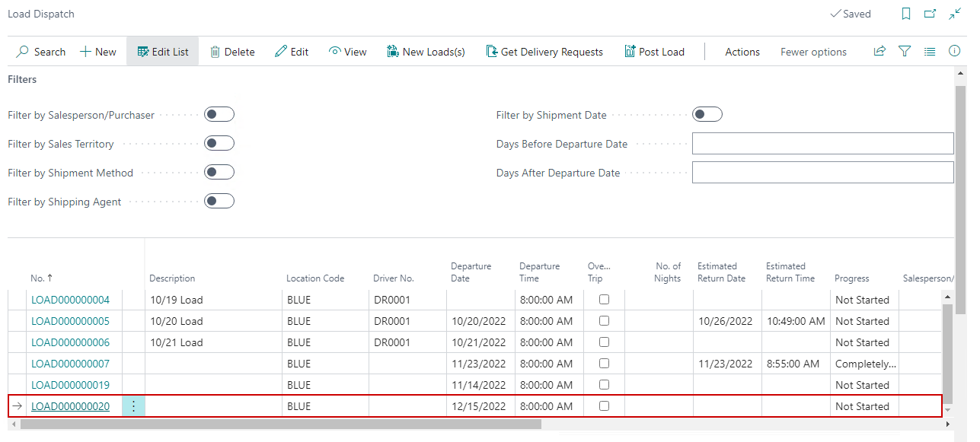
Task: Click the Driver No. column header
Action: pos(394,278)
